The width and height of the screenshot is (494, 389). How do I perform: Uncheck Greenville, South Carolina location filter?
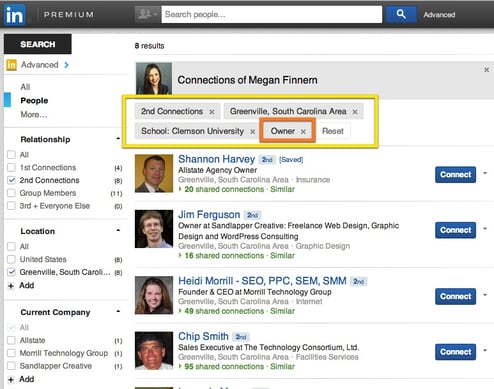pos(11,272)
